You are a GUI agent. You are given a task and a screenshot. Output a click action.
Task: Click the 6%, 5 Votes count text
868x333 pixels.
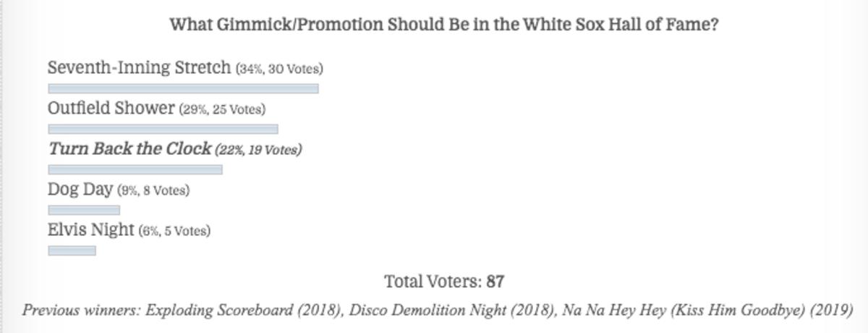pyautogui.click(x=174, y=232)
